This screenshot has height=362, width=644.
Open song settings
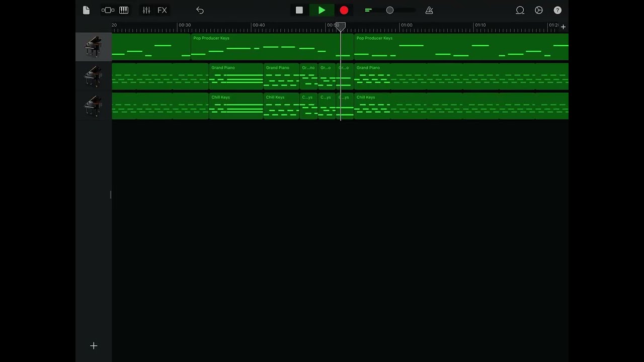pos(539,10)
